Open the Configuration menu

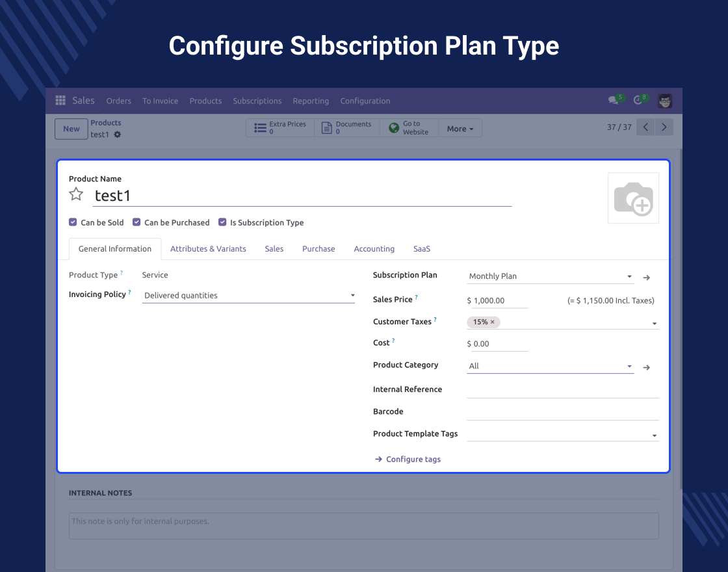pyautogui.click(x=365, y=101)
